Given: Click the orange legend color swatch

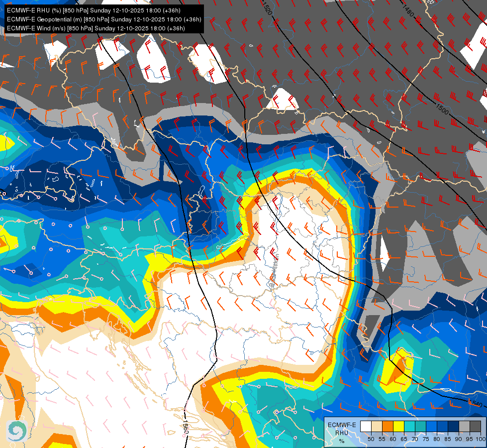Looking at the screenshot, I should (x=388, y=426).
